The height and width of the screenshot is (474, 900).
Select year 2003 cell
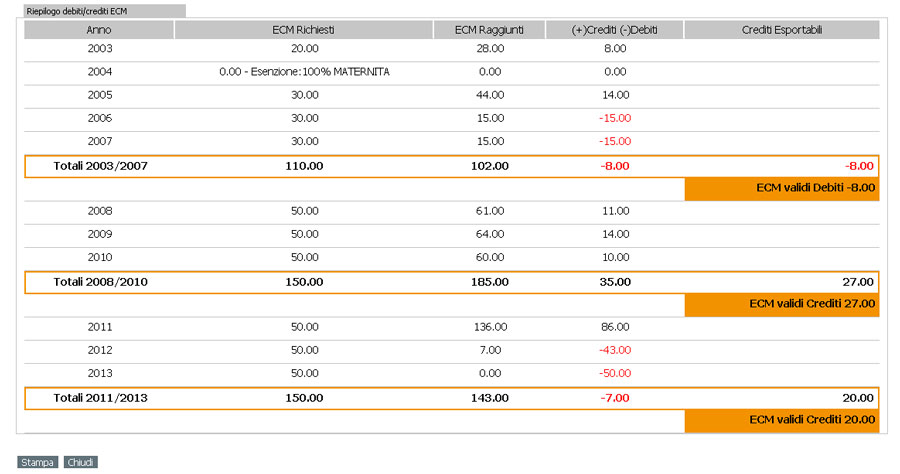(x=100, y=49)
